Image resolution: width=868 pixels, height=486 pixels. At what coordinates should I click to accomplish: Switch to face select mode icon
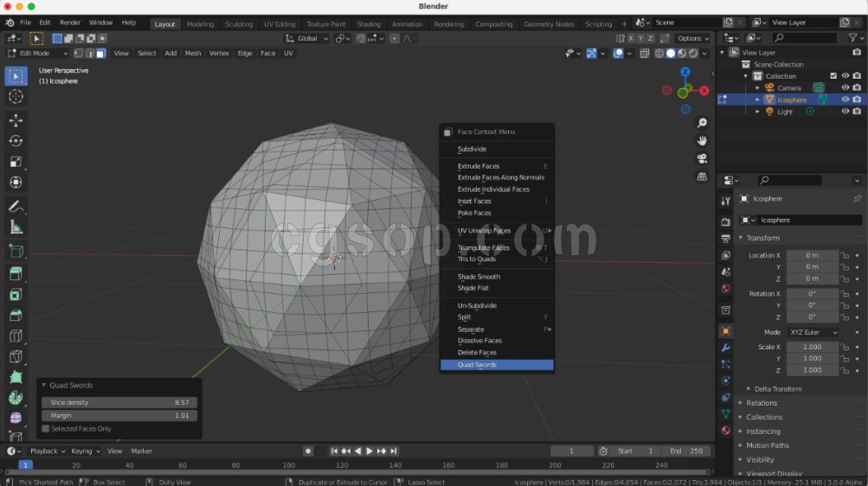[100, 54]
